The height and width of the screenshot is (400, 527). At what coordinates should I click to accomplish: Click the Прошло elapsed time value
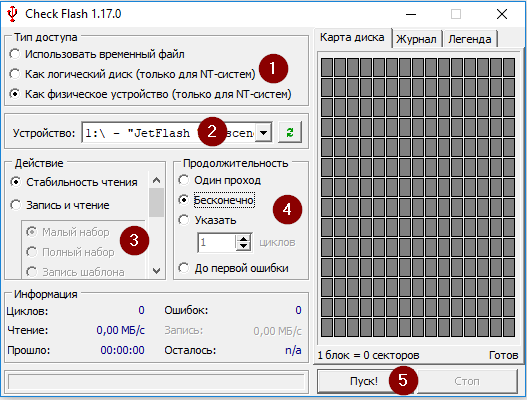coord(122,350)
